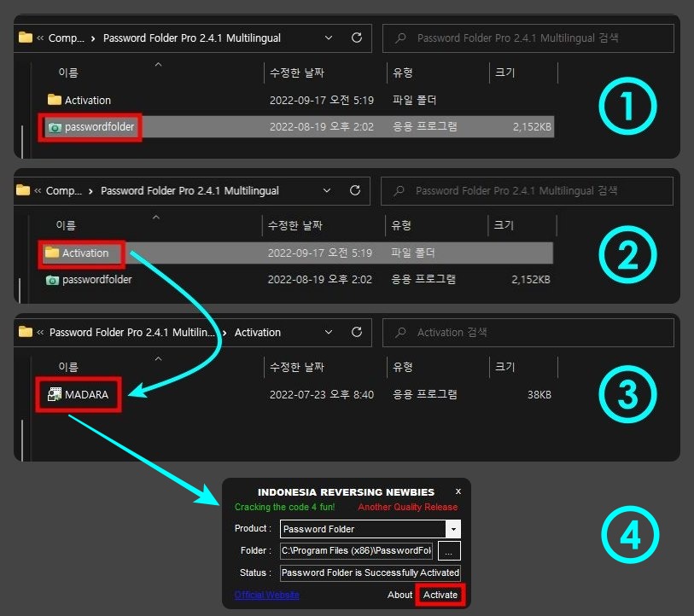Click the Activate button
Viewport: 694px width, 616px height.
coord(440,596)
